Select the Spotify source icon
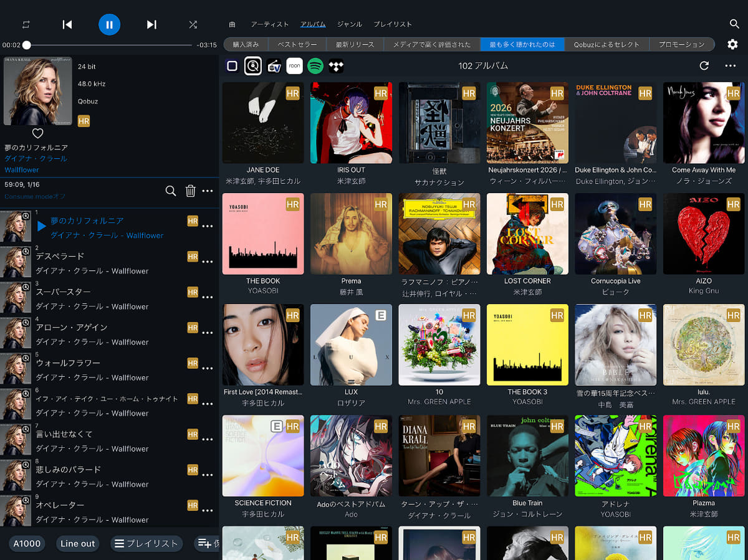The width and height of the screenshot is (748, 560). (x=315, y=65)
